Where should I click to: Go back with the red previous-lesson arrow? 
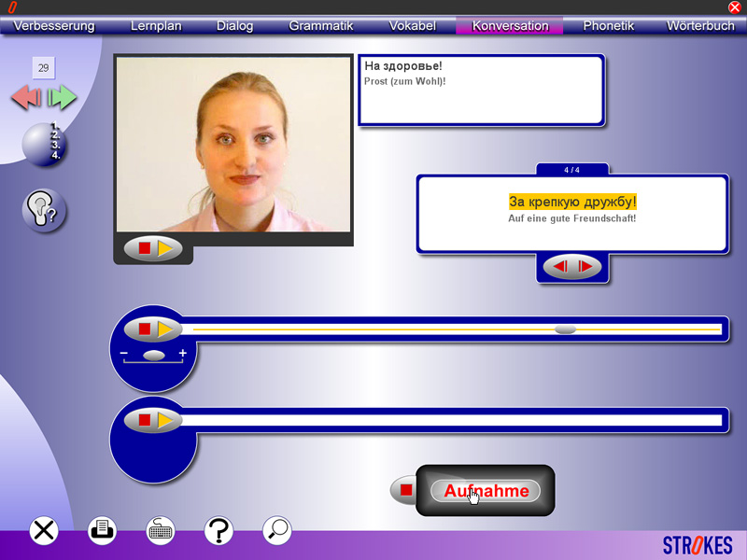27,97
